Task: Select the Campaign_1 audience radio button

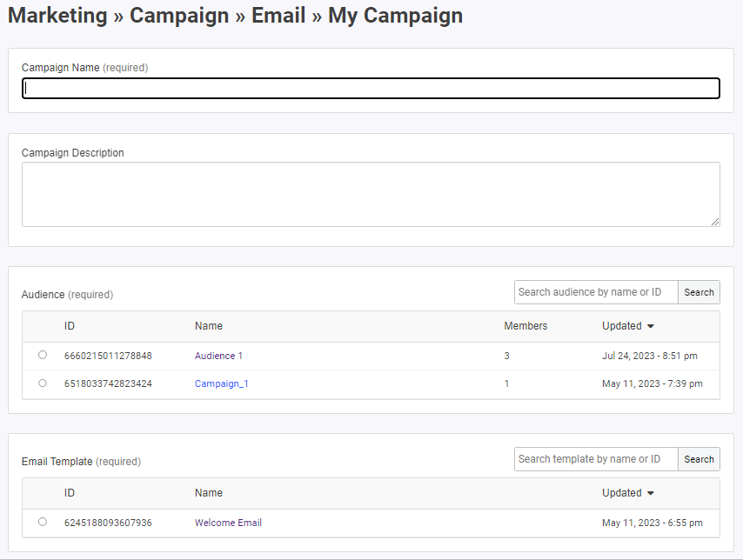Action: [x=43, y=383]
